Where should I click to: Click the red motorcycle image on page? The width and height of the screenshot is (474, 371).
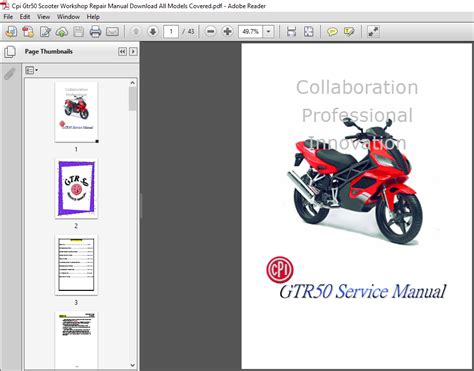[355, 181]
